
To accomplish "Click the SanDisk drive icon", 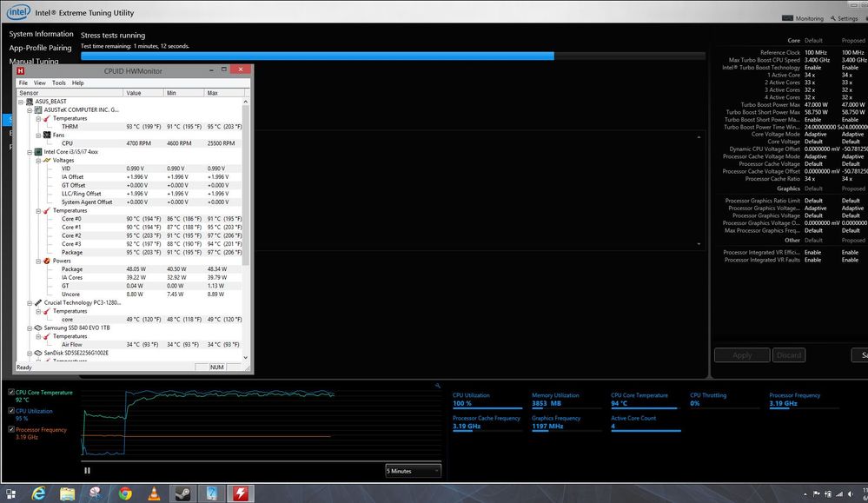I will click(x=38, y=353).
